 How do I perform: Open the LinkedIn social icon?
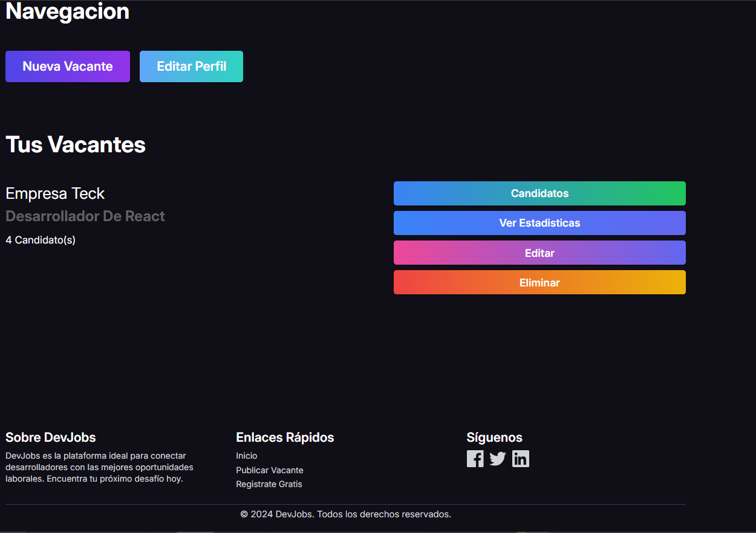(521, 459)
